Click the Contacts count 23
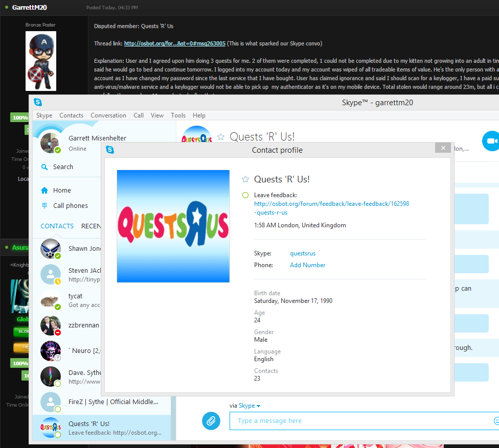 [257, 379]
